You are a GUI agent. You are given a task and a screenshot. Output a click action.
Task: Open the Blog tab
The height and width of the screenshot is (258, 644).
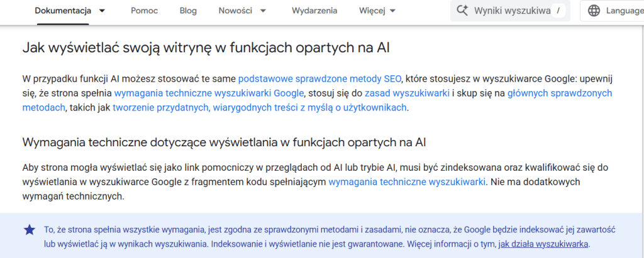pyautogui.click(x=188, y=11)
